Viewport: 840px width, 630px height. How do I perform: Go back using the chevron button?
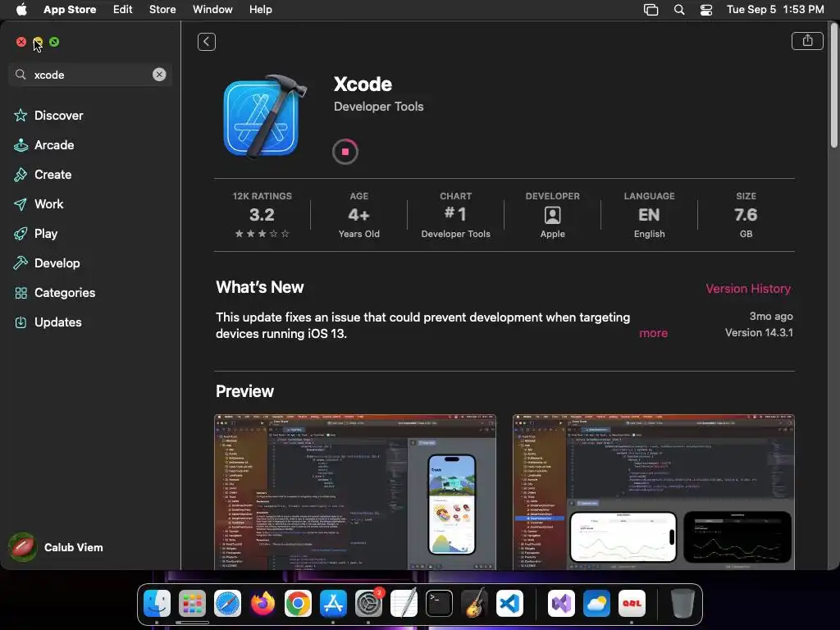click(206, 42)
